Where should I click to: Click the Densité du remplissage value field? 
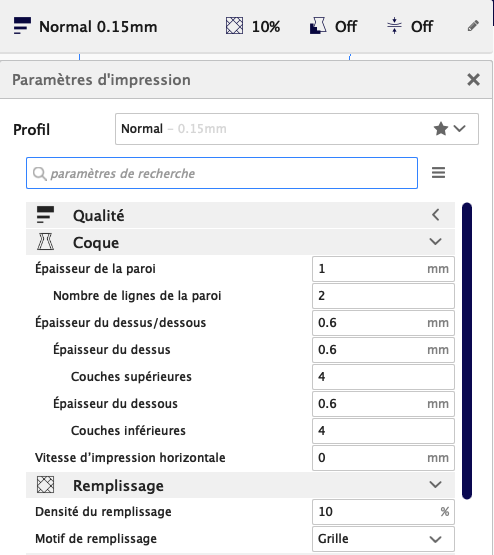click(383, 512)
